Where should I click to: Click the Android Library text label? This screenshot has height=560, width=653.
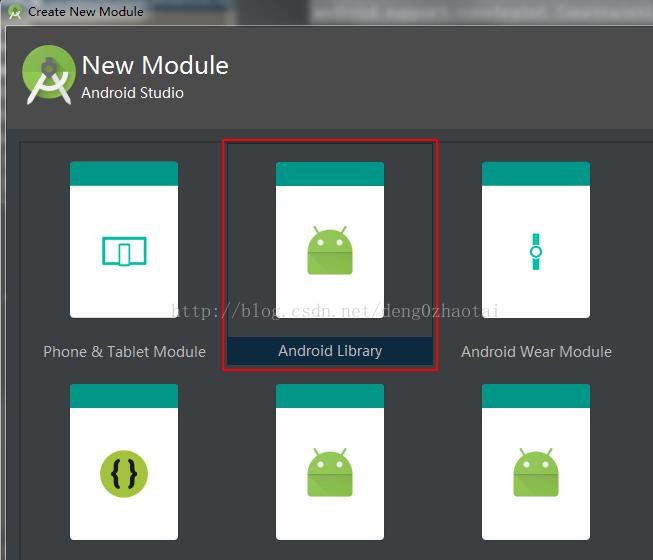pos(330,351)
